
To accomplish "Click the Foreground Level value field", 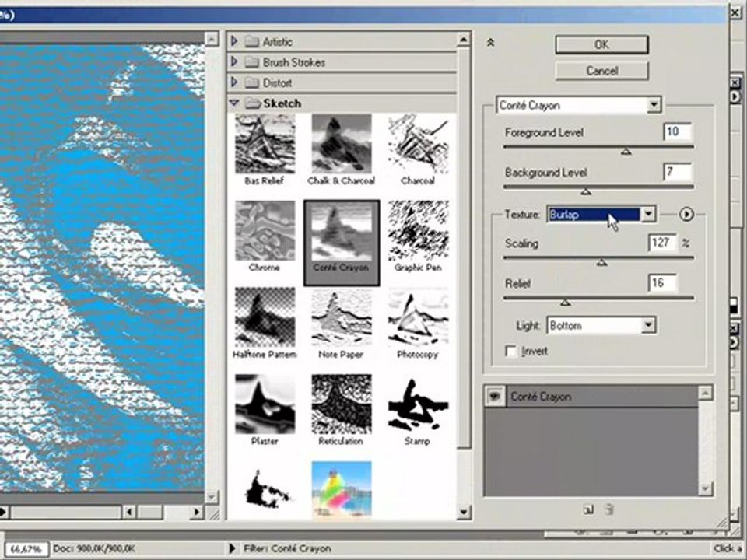I will click(677, 131).
